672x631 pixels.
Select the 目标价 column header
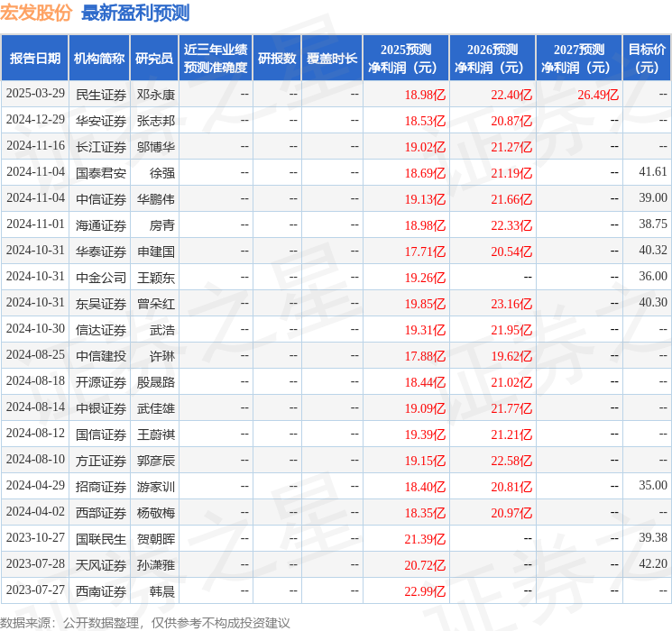click(x=647, y=59)
